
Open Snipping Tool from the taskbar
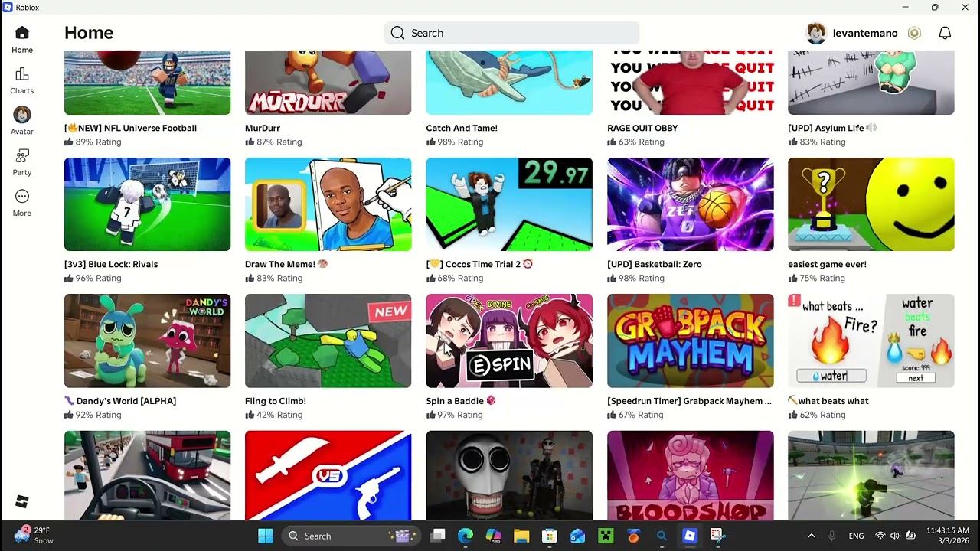[x=717, y=536]
